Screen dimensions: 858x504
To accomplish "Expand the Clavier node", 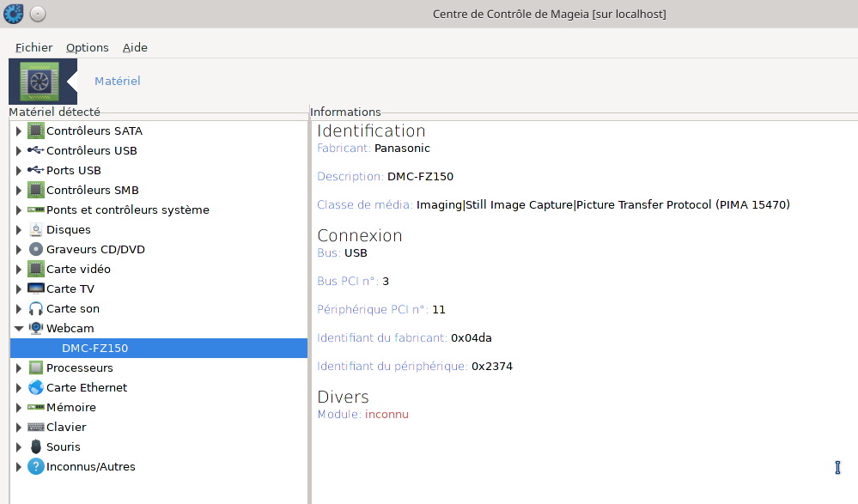I will 19,427.
